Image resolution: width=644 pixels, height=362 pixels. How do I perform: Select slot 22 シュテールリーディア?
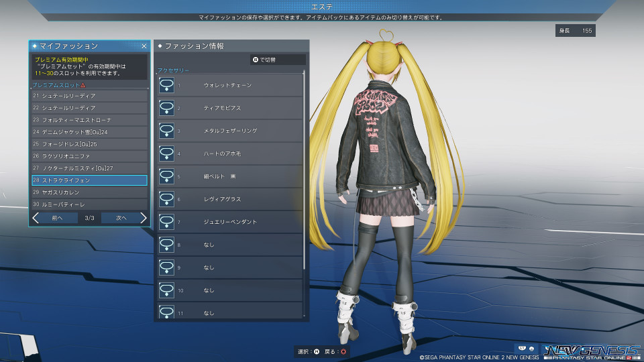tap(89, 107)
